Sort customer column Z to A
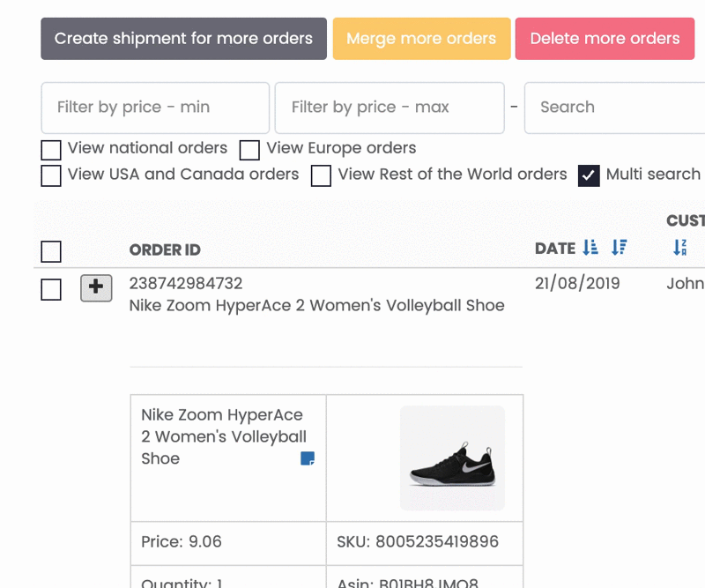Image resolution: width=705 pixels, height=588 pixels. 679,248
